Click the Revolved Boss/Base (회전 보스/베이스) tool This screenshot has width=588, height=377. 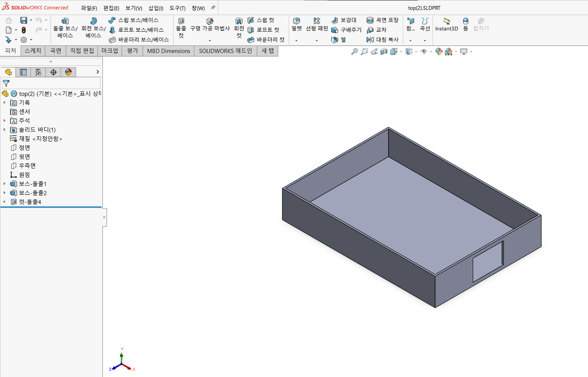tap(93, 28)
